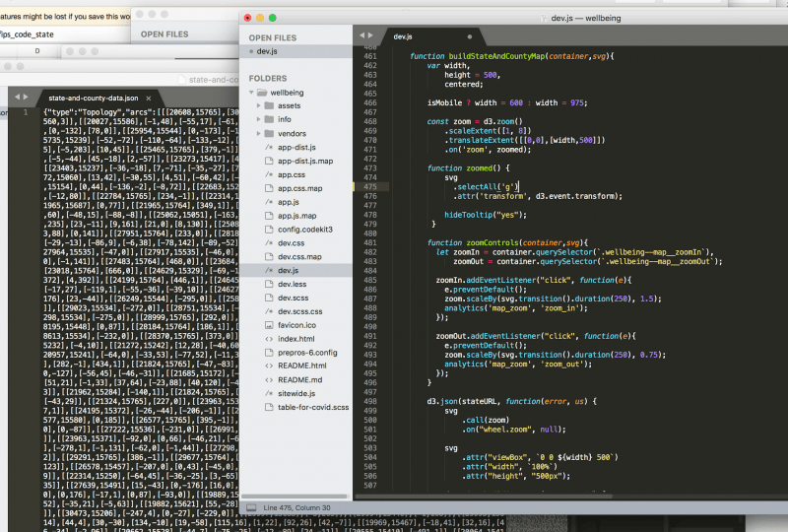Image resolution: width=788 pixels, height=532 pixels.
Task: Open table-for-covid.scss file
Action: (313, 407)
